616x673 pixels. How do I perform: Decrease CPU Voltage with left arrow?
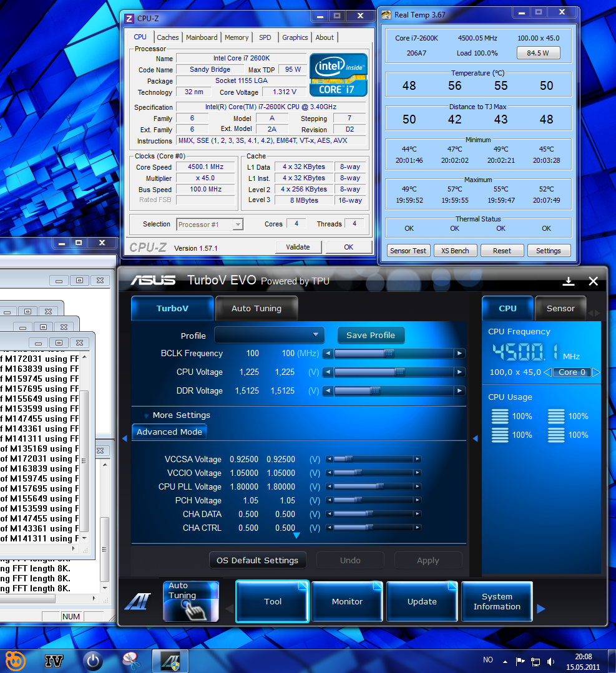(328, 372)
